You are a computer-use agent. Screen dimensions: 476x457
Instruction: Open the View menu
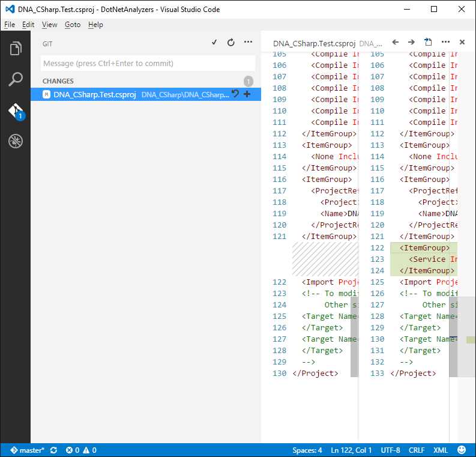pos(49,25)
